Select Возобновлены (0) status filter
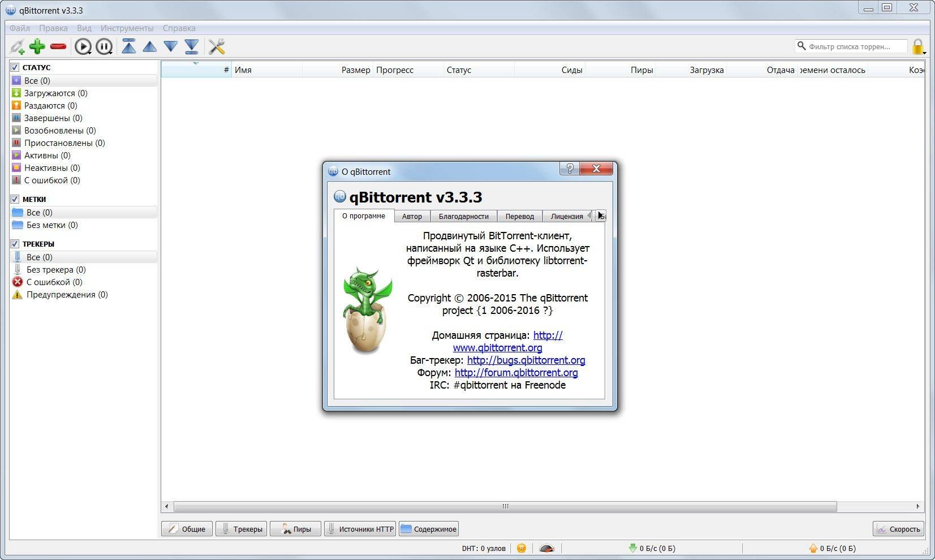Viewport: 935px width, 560px height. tap(84, 130)
